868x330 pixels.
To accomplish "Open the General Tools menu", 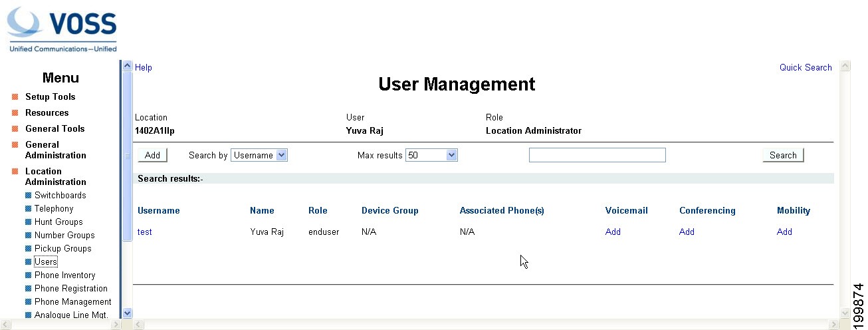I will (x=55, y=129).
